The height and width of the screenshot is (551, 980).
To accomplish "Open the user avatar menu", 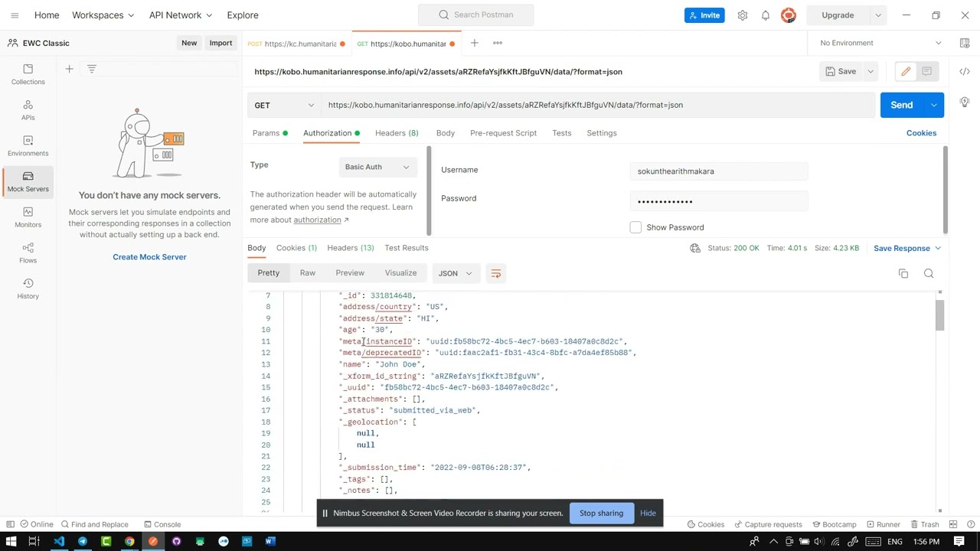I will 789,15.
